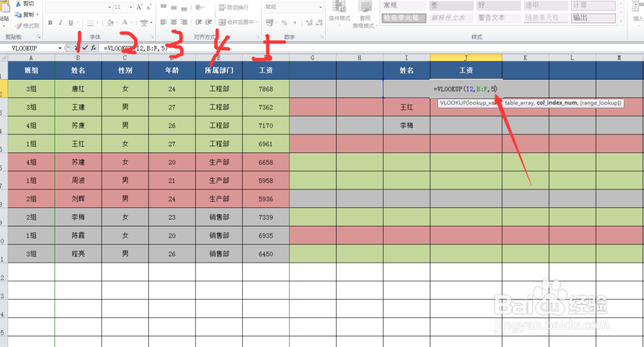Open the font name dropdown
Image resolution: width=644 pixels, height=347 pixels.
tap(109, 7)
